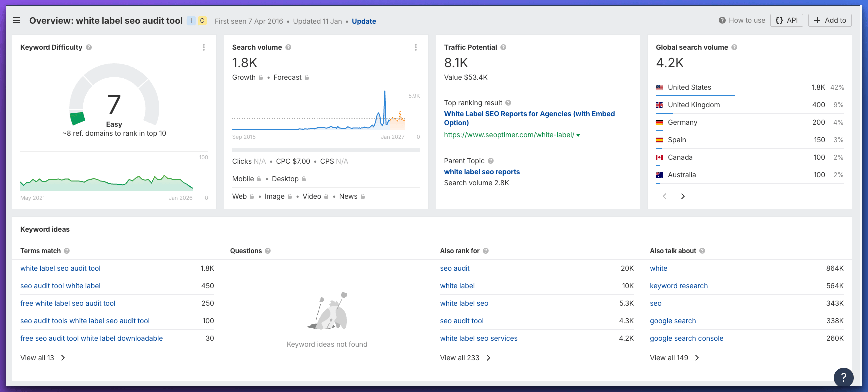Go to next page of countries list

click(x=683, y=196)
